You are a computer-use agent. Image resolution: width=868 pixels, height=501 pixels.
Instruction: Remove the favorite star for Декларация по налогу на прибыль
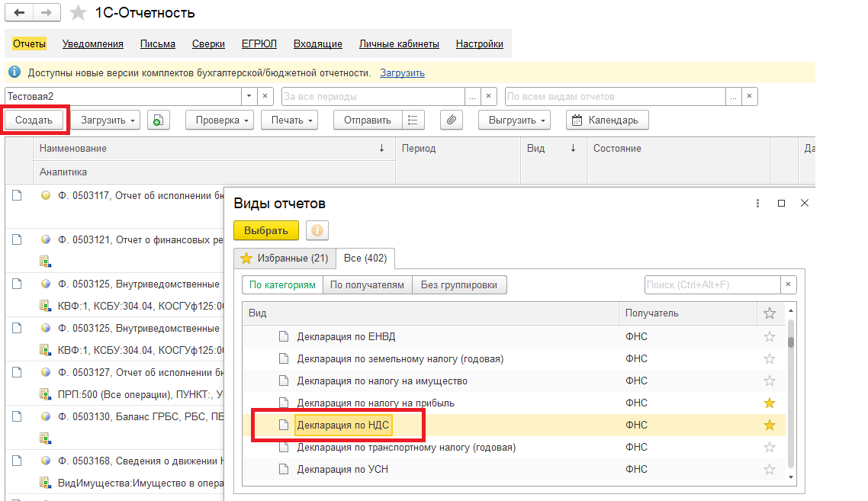pyautogui.click(x=770, y=403)
